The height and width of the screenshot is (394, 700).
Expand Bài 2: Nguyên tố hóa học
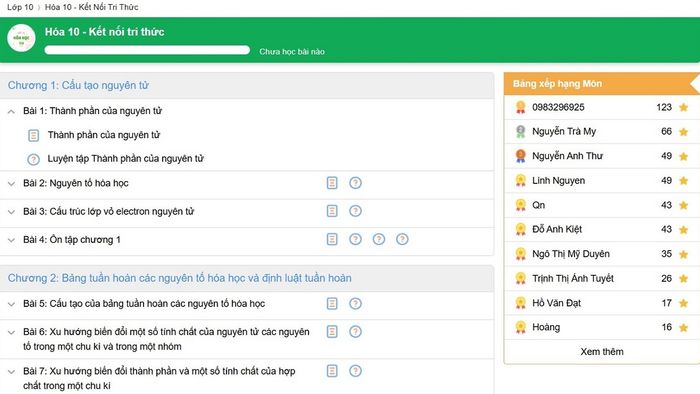click(x=11, y=183)
